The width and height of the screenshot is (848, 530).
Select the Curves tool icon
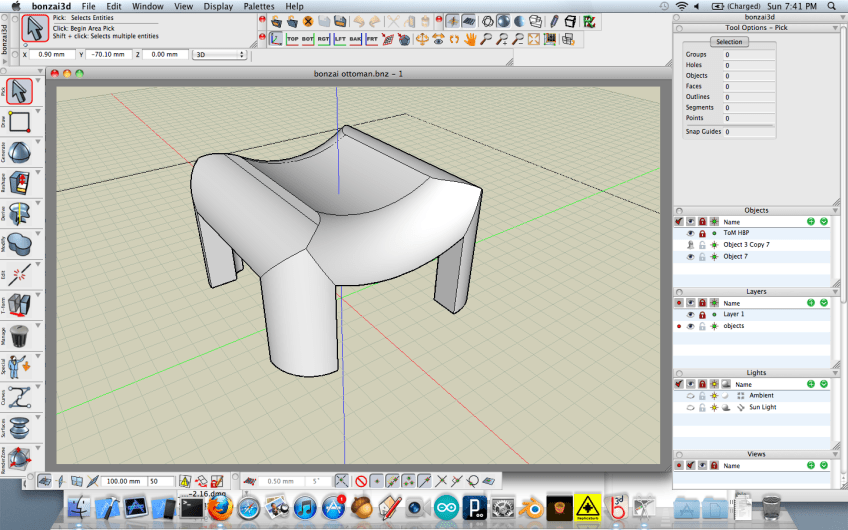click(x=20, y=396)
